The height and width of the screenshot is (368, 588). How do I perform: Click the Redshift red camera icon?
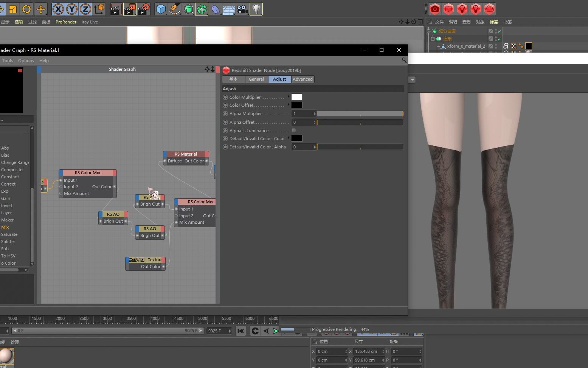tap(435, 9)
